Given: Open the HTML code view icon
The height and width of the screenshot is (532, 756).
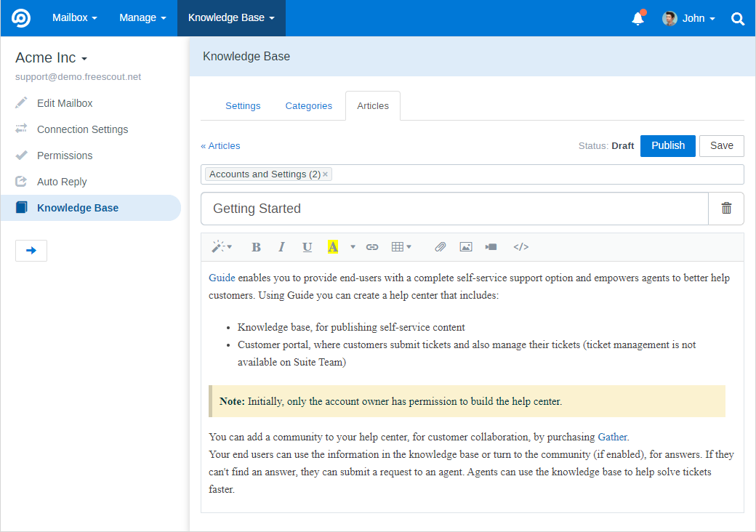Looking at the screenshot, I should point(520,246).
